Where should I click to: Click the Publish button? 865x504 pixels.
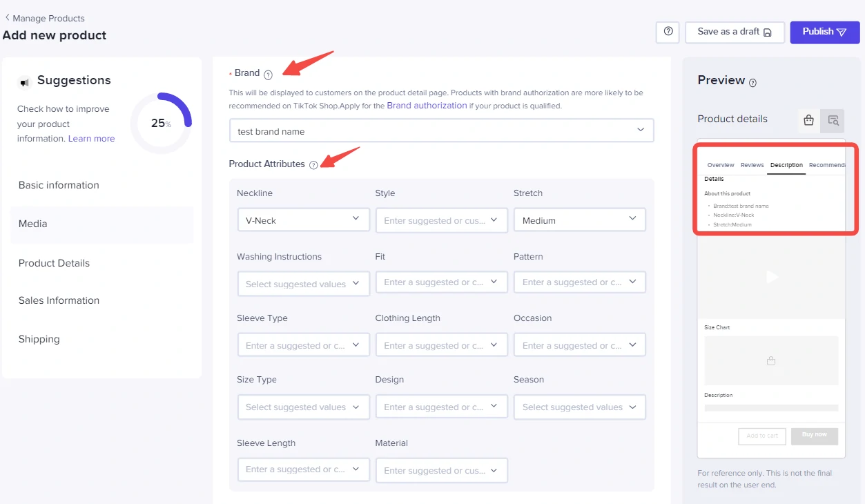click(x=824, y=32)
